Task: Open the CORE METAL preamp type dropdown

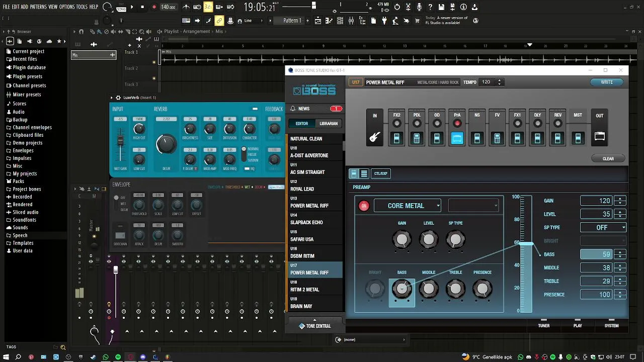Action: point(408,206)
